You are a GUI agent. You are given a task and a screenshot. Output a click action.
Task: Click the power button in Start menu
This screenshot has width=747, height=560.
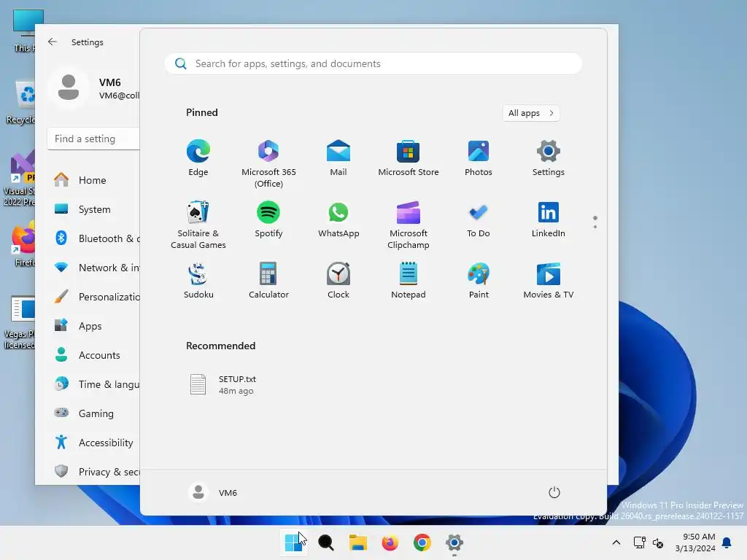[554, 492]
